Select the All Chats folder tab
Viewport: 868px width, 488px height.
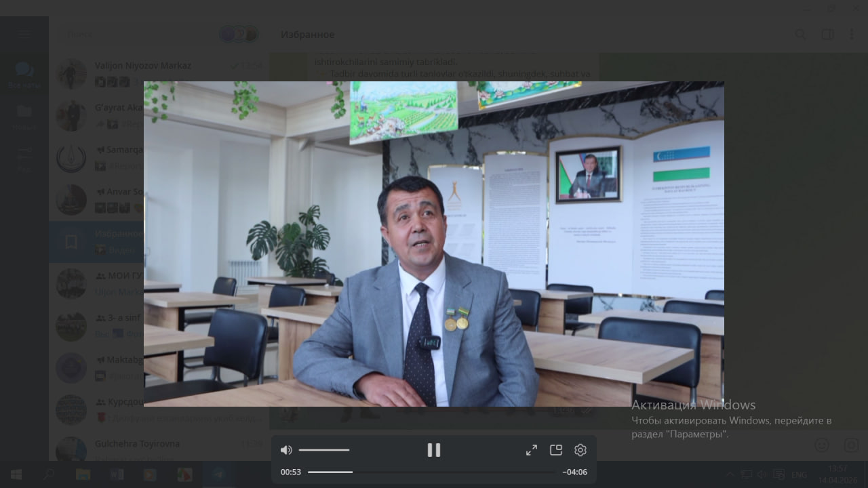point(24,74)
